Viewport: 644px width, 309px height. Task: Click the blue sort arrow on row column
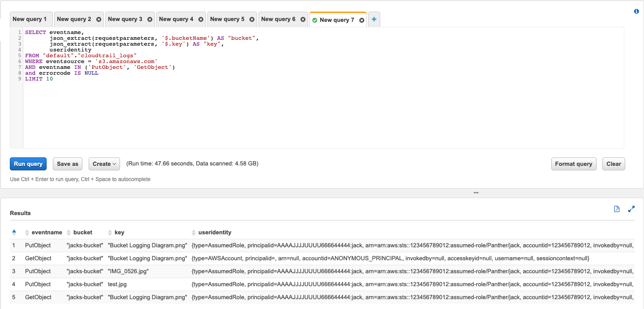(14, 232)
